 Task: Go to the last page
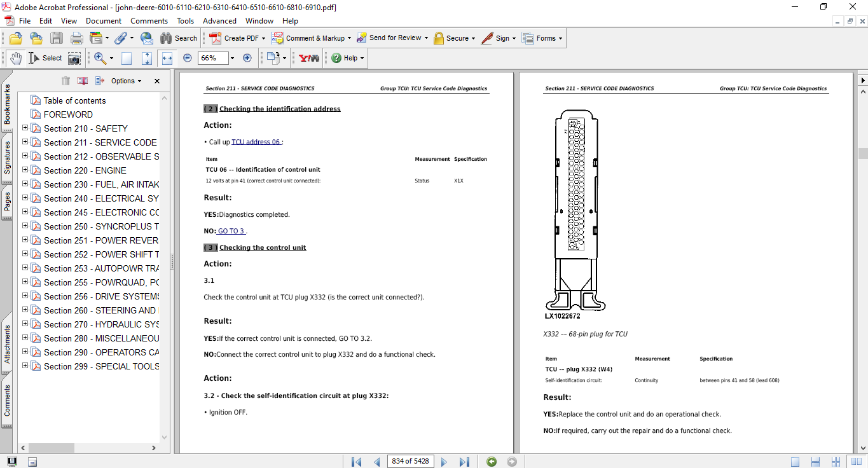(x=464, y=462)
